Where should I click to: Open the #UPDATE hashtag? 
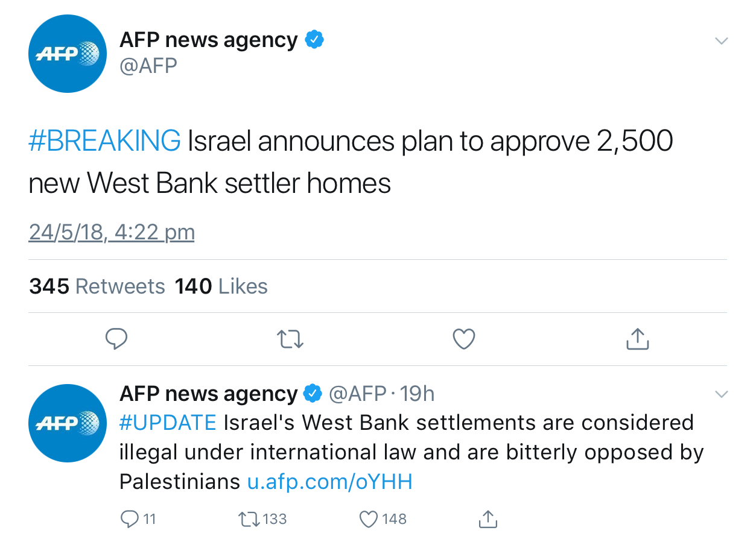[x=168, y=423]
